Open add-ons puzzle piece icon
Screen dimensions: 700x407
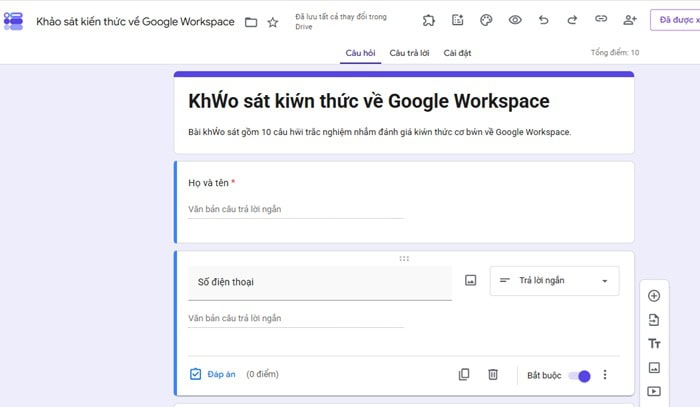429,20
